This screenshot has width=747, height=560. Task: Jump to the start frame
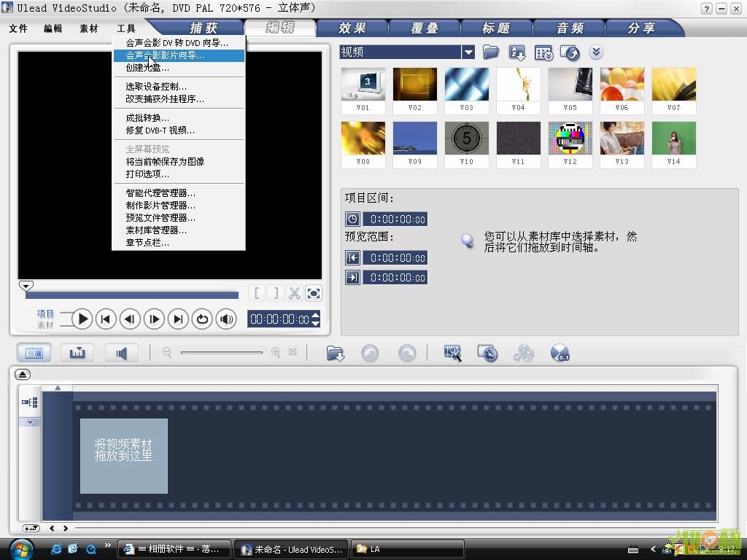coord(106,319)
